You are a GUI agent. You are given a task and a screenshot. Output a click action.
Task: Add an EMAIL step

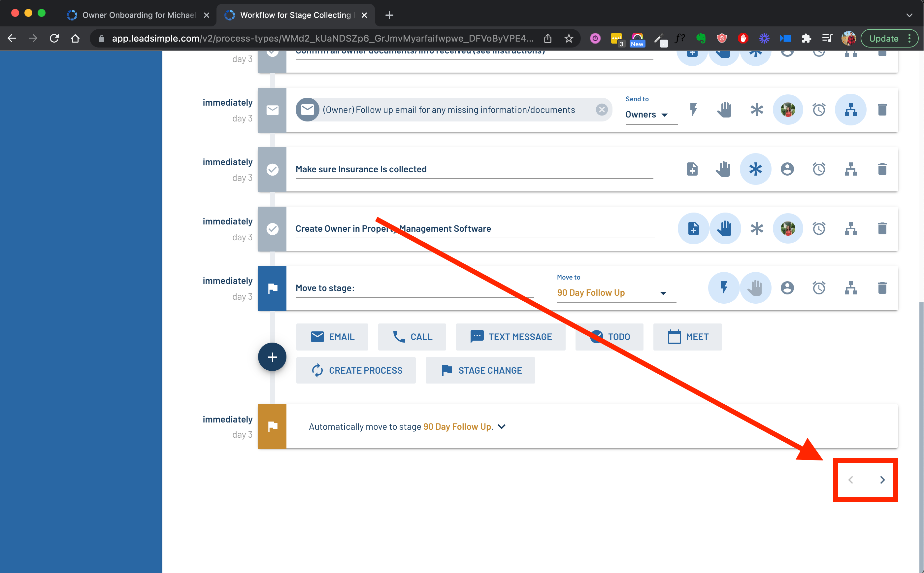pos(332,337)
